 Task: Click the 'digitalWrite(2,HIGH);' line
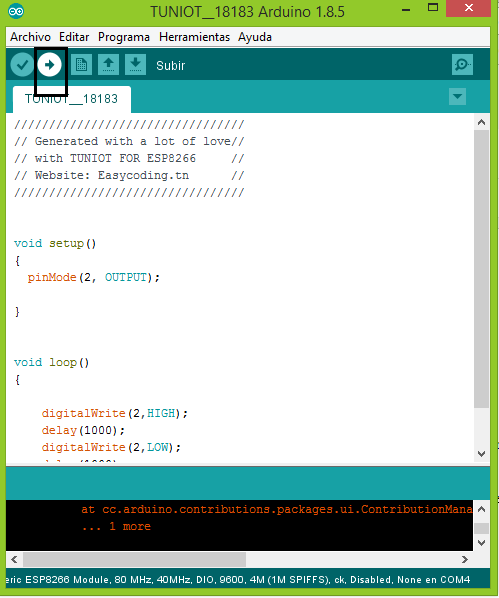coord(114,413)
